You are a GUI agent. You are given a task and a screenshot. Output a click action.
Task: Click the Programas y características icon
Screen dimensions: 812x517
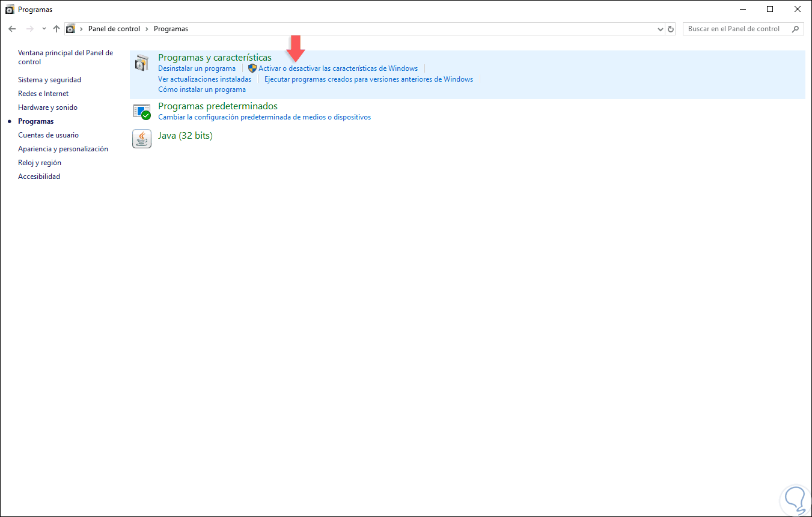click(x=142, y=62)
